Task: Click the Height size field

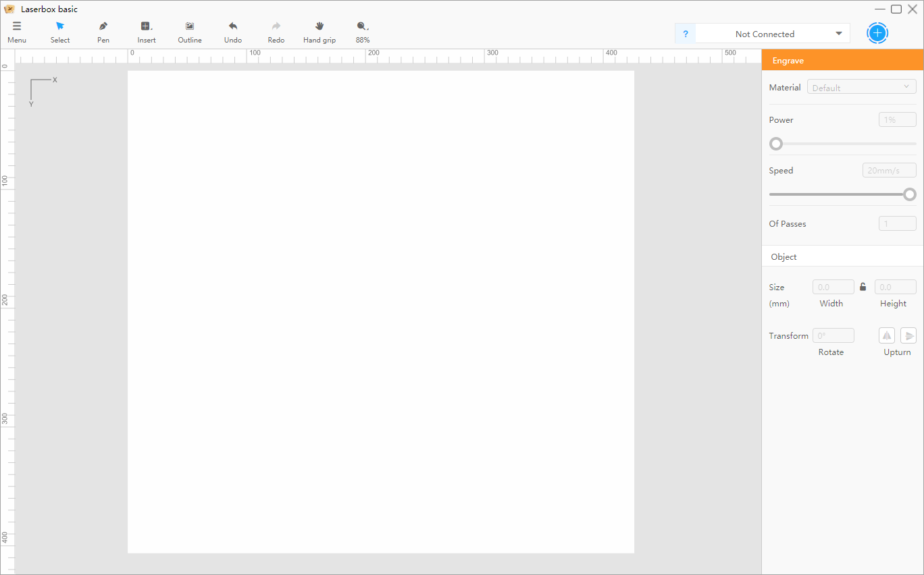Action: pyautogui.click(x=896, y=287)
